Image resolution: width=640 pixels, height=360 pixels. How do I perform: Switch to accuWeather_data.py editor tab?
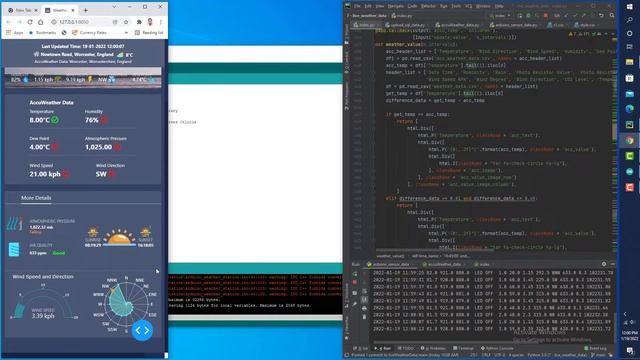tap(459, 25)
